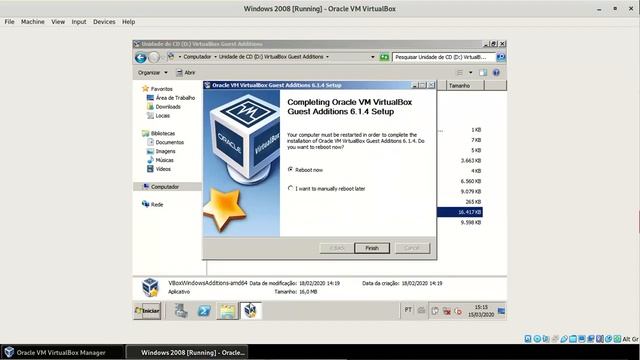Expand the arrow after VirtualBox Guest Additions breadcrumb

[x=327, y=57]
